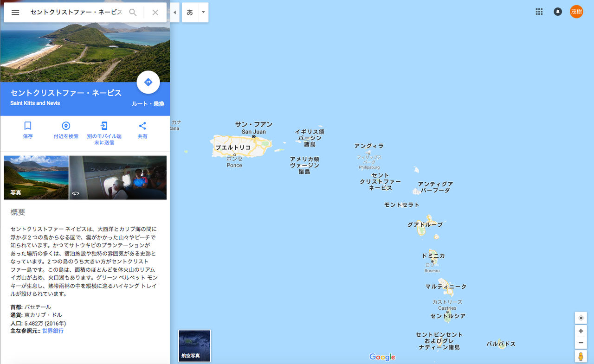Switch to 航空写真 satellite view

pyautogui.click(x=194, y=346)
